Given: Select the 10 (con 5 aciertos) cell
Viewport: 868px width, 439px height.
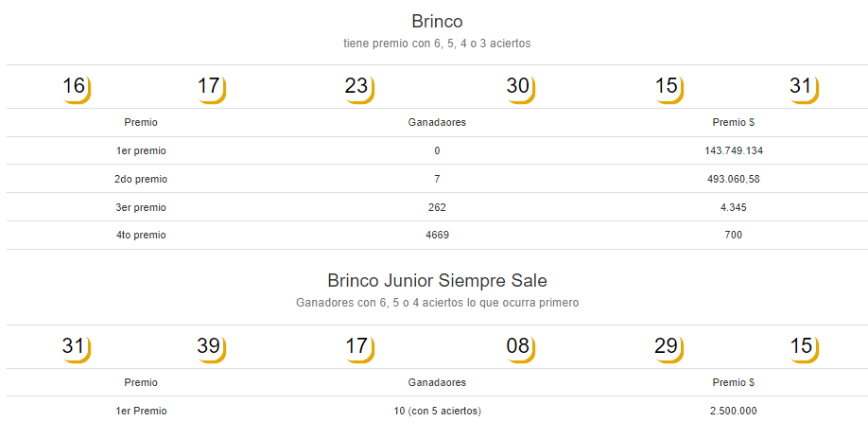Looking at the screenshot, I should [x=438, y=412].
